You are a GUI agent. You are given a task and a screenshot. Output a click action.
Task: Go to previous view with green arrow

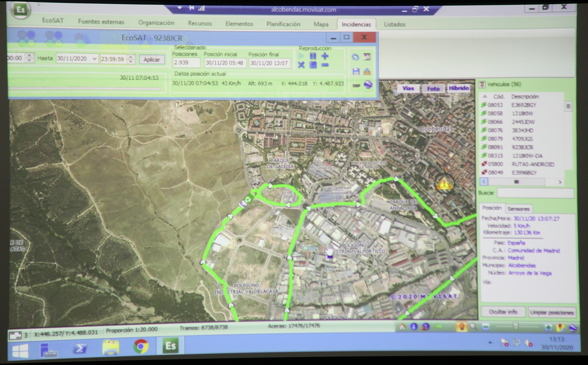tap(438, 327)
